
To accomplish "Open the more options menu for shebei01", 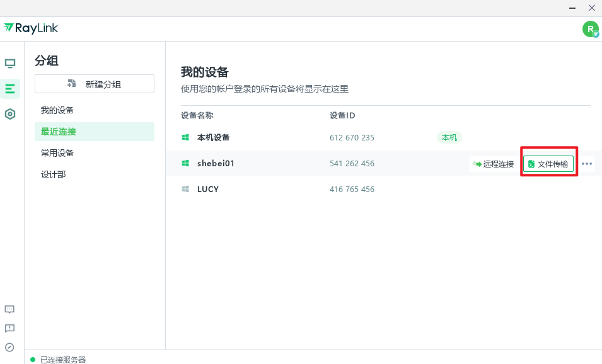I will (x=587, y=163).
